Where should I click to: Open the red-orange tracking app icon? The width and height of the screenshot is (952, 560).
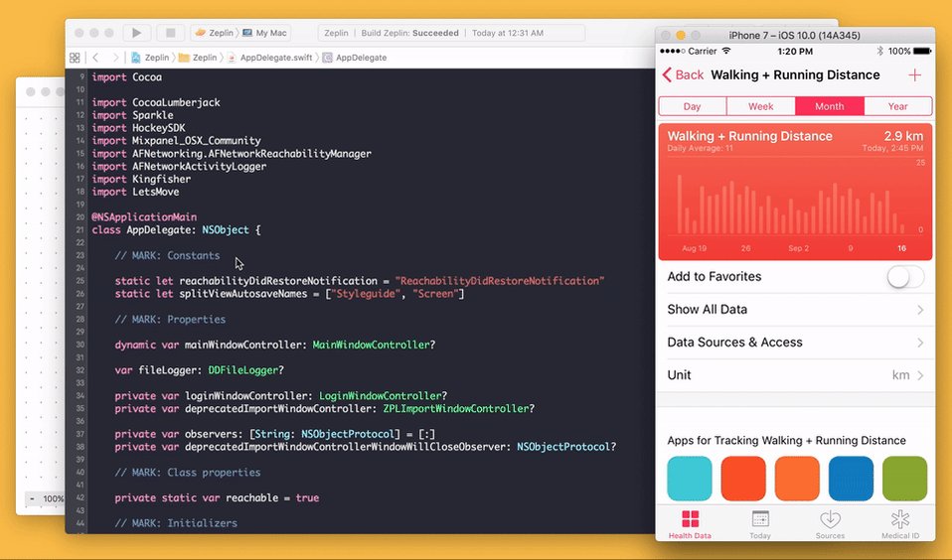tap(743, 479)
